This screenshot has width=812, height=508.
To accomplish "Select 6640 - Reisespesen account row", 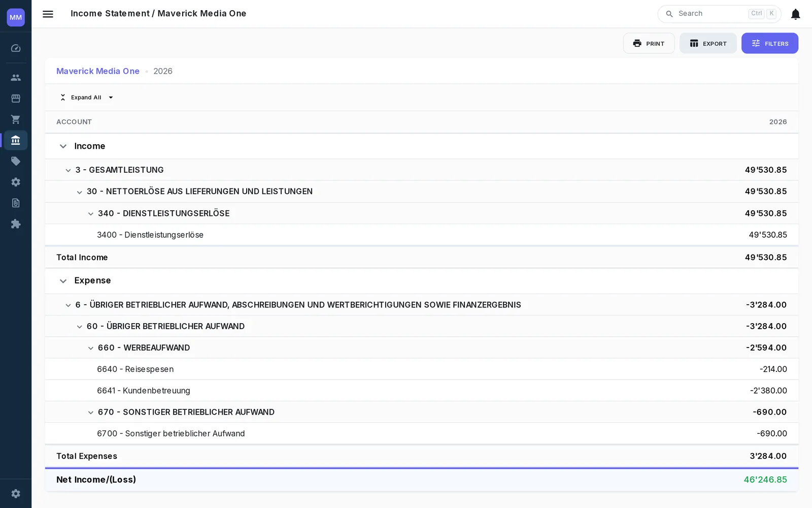I will [x=421, y=369].
